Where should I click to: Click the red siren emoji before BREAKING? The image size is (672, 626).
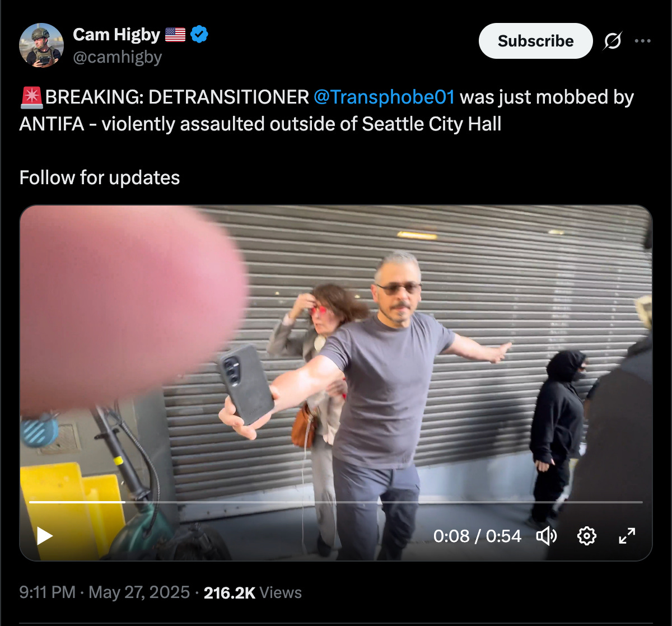32,97
